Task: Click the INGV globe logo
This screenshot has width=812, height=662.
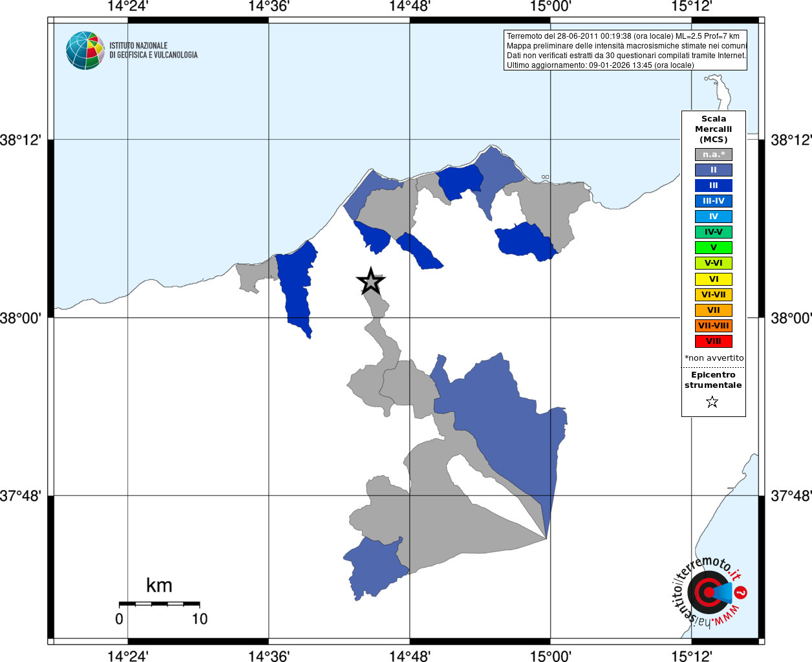Action: [85, 50]
